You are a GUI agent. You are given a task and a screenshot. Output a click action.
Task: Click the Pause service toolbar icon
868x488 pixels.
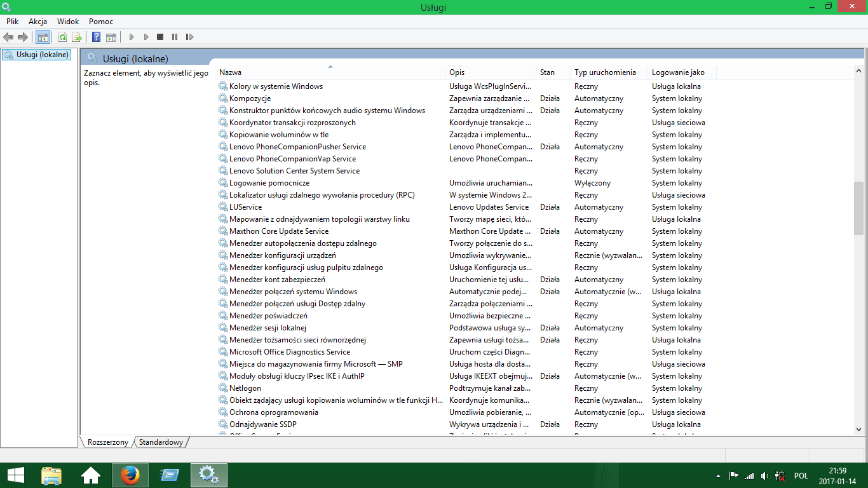(175, 37)
